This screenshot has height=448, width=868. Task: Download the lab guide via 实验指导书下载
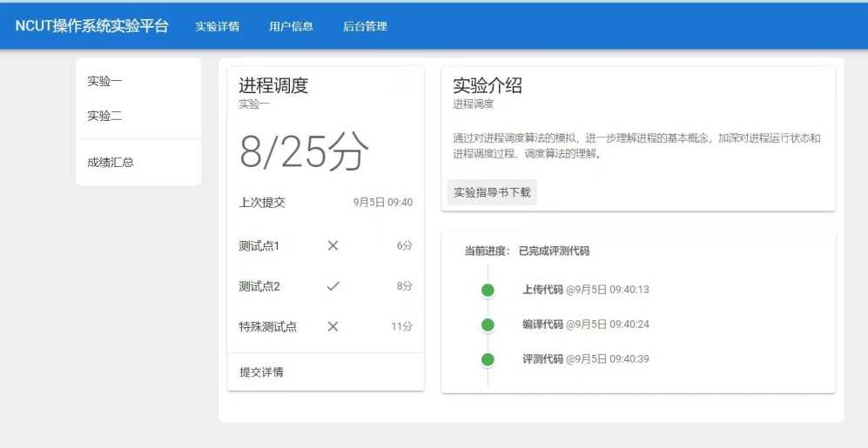click(x=492, y=192)
